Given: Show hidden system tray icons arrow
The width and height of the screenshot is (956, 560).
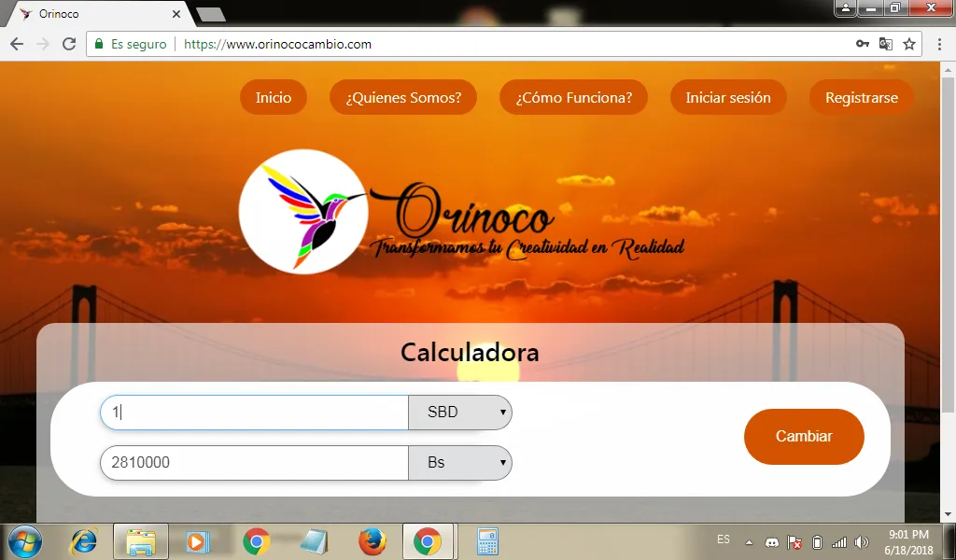Looking at the screenshot, I should tap(750, 541).
